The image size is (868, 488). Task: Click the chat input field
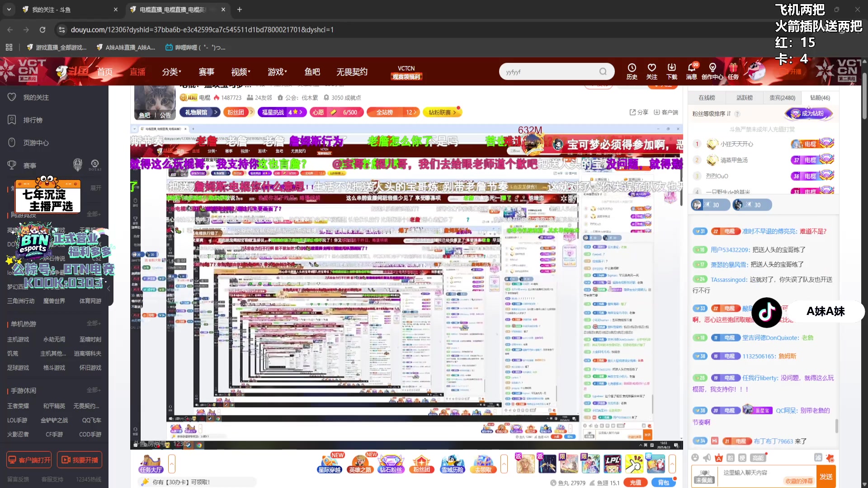click(x=767, y=472)
